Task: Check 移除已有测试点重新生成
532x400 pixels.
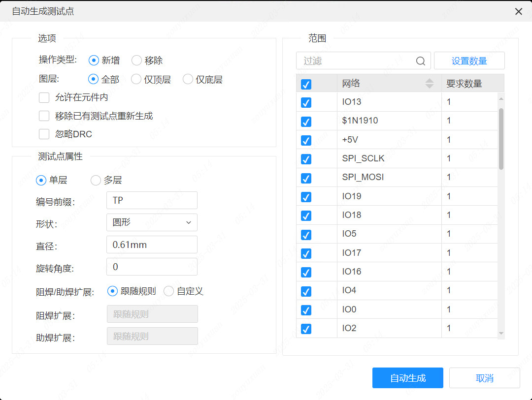Action: (x=44, y=116)
